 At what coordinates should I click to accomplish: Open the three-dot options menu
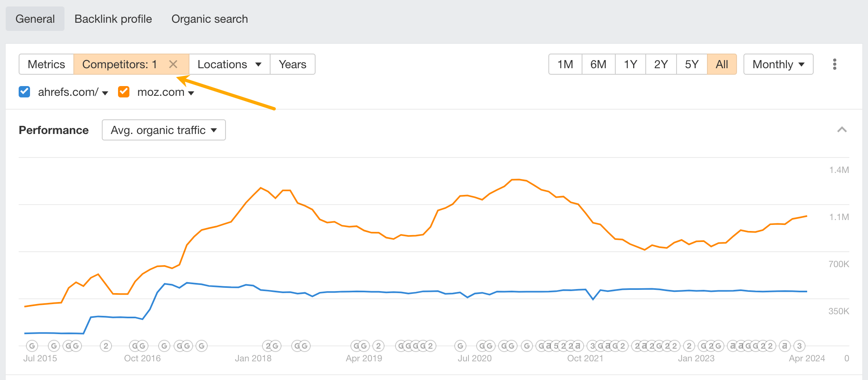point(835,64)
